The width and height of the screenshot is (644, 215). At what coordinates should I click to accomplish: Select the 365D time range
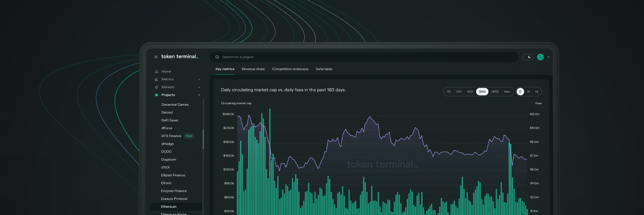[x=495, y=92]
